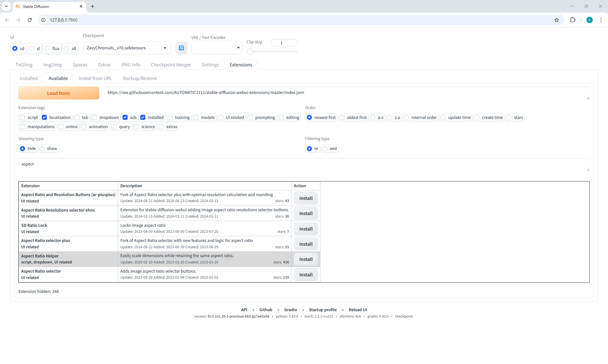Install the Aspect Ratio Helper extension

coord(306,259)
